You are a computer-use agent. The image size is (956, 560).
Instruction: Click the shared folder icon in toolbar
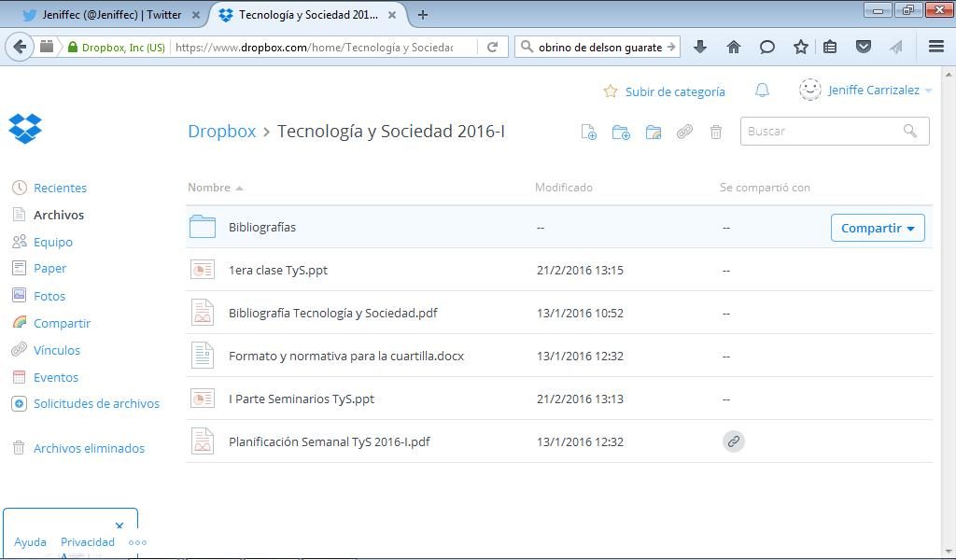pyautogui.click(x=653, y=132)
